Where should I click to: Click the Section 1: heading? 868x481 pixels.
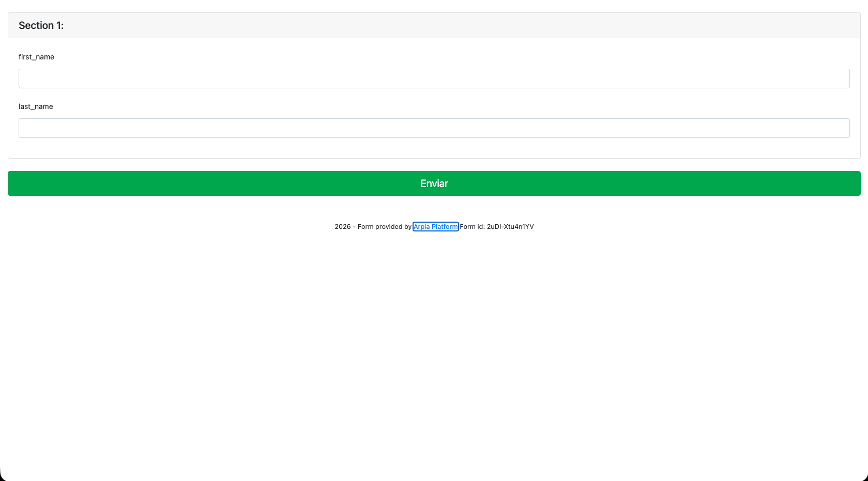click(41, 25)
